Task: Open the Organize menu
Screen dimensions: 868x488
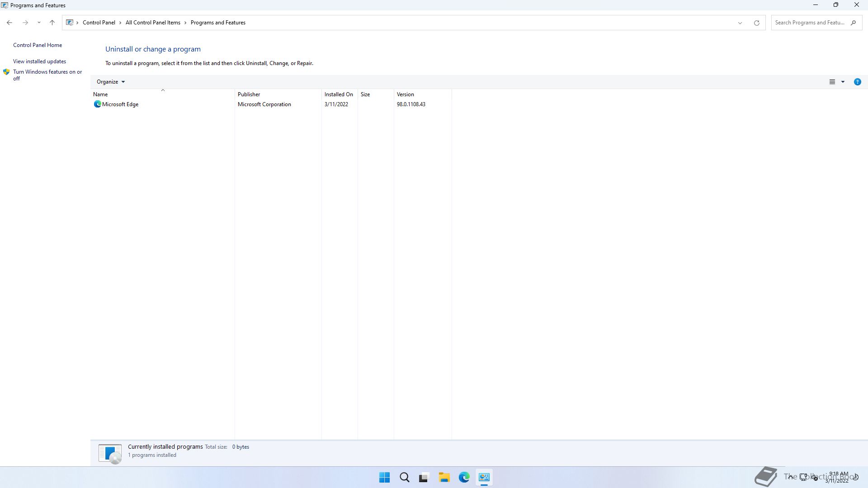Action: pos(111,82)
